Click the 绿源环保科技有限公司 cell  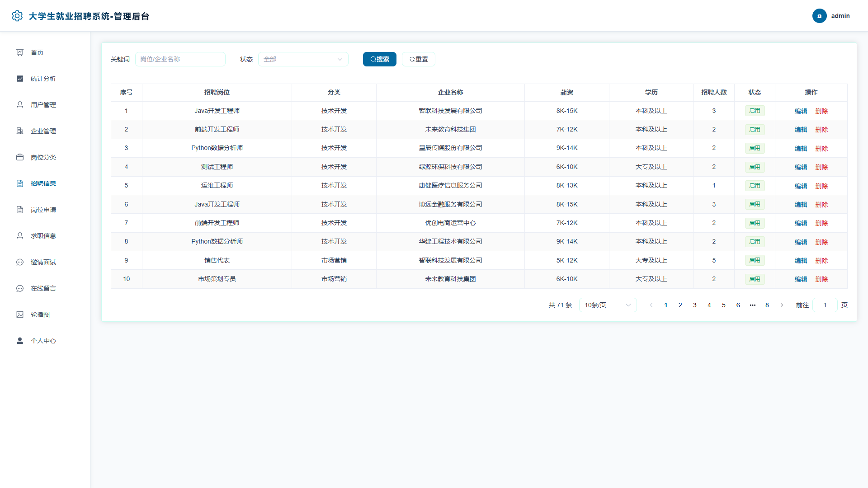pyautogui.click(x=450, y=167)
